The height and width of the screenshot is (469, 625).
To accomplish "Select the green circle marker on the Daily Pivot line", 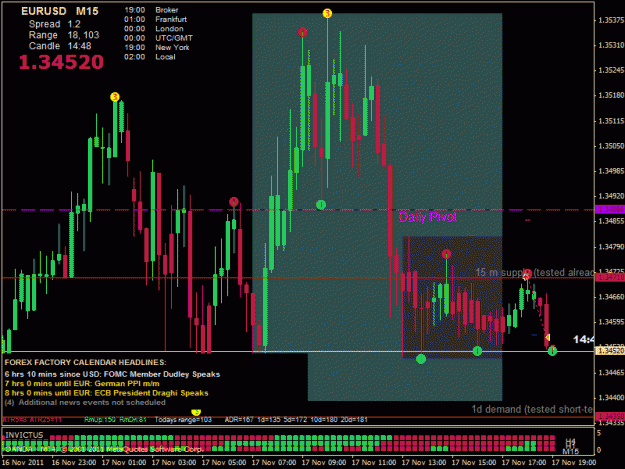I will [x=321, y=205].
